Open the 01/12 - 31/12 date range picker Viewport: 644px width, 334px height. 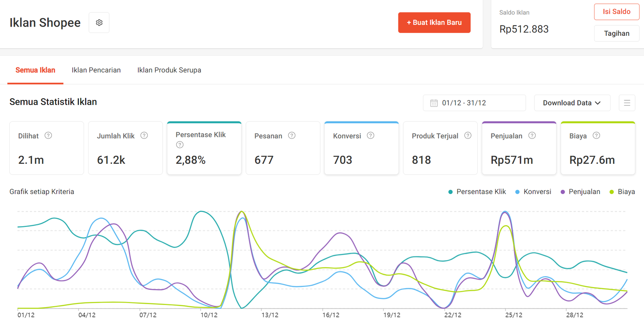click(x=474, y=103)
